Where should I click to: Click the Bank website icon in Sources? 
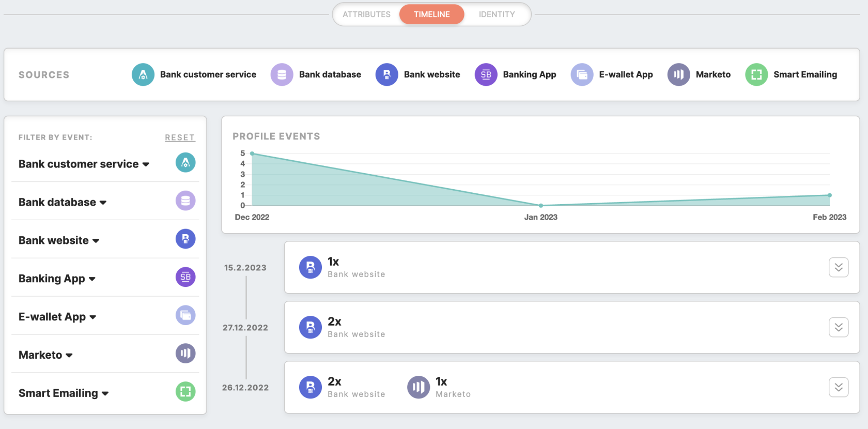tap(387, 74)
